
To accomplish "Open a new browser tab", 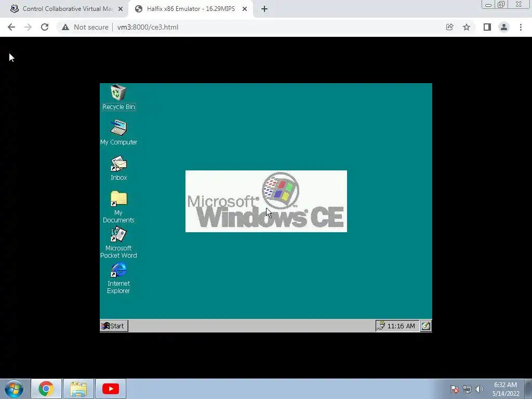I will 264,9.
